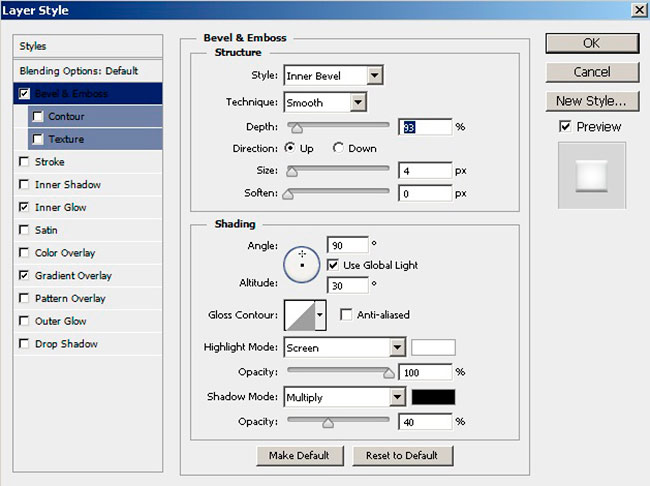This screenshot has height=486, width=650.
Task: Select the Down direction radio button
Action: point(338,148)
